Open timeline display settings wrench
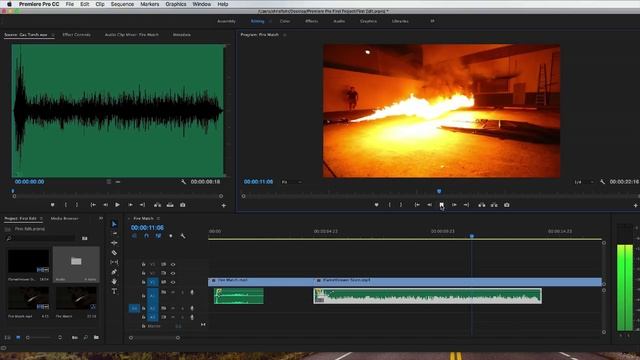The width and height of the screenshot is (640, 360). [x=183, y=236]
